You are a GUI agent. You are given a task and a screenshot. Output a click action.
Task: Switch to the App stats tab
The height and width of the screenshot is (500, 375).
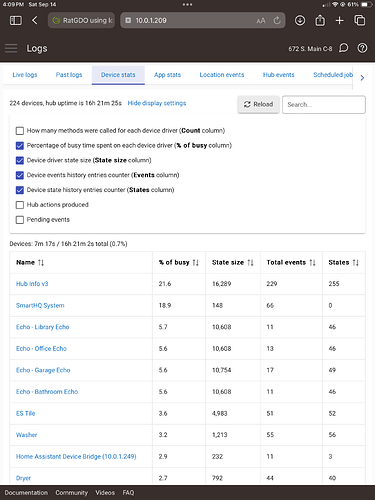pos(167,75)
